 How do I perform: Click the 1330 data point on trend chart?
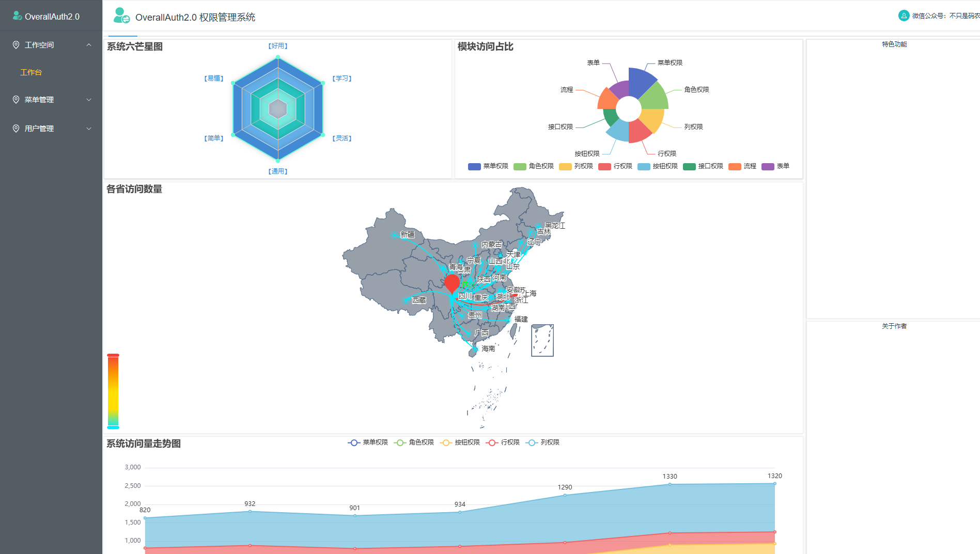click(670, 484)
